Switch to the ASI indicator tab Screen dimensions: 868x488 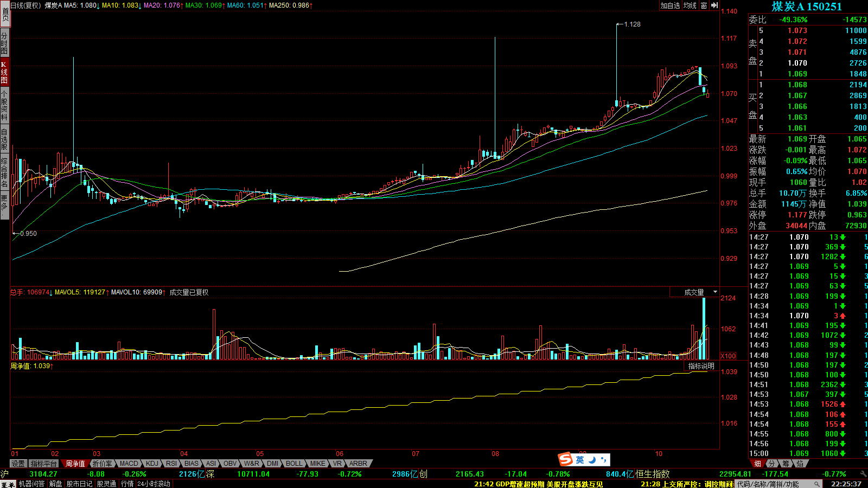211,464
